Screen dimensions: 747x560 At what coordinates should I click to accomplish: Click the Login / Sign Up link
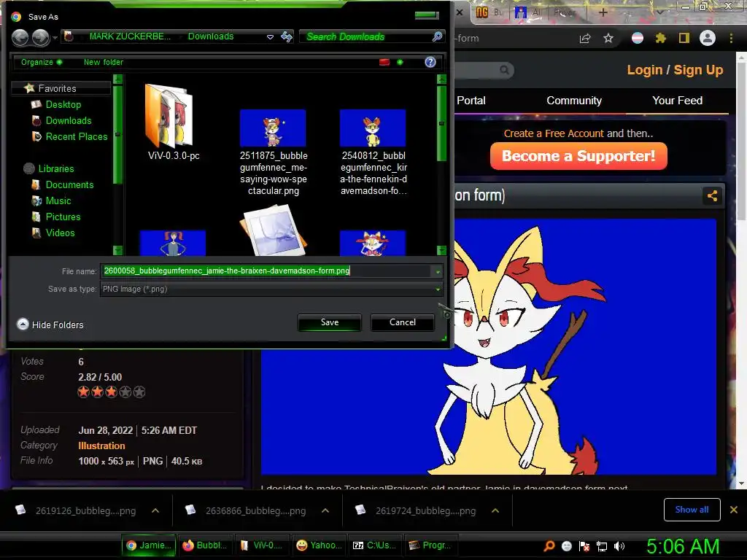(675, 70)
